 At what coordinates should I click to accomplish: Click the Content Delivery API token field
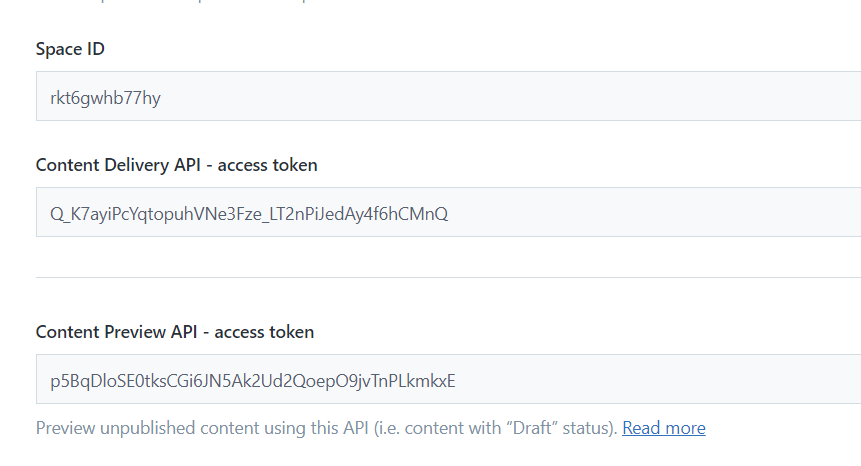[x=448, y=213]
